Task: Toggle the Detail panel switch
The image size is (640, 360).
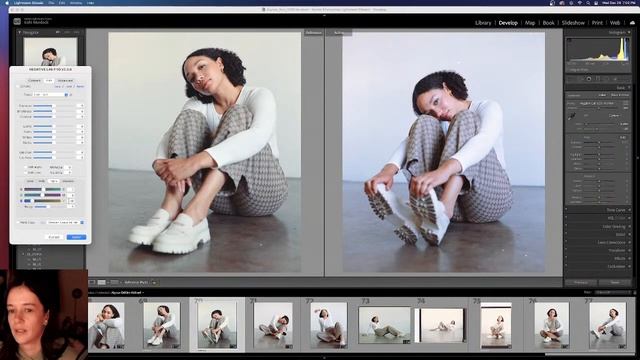Action: (567, 234)
